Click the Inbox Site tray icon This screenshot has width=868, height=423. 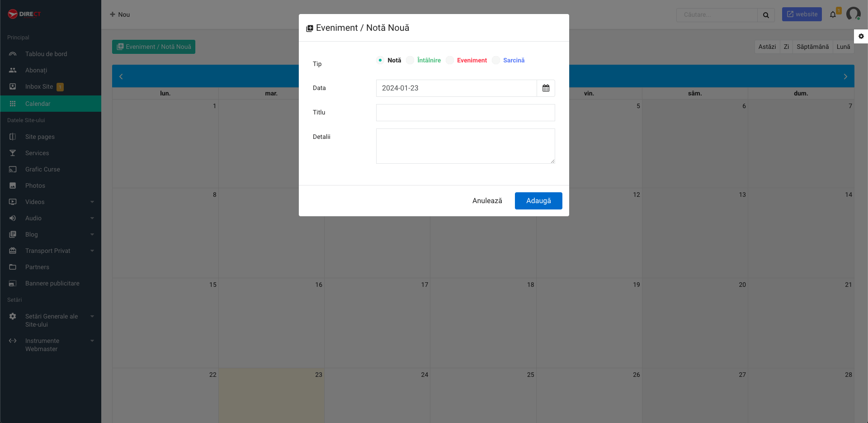click(13, 86)
